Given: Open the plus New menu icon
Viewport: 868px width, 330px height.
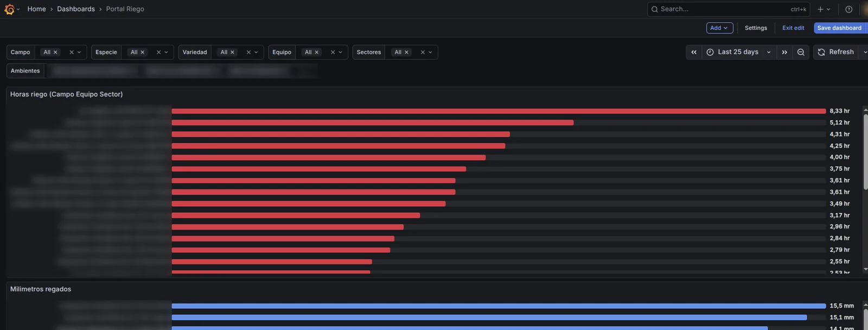Looking at the screenshot, I should pos(821,9).
